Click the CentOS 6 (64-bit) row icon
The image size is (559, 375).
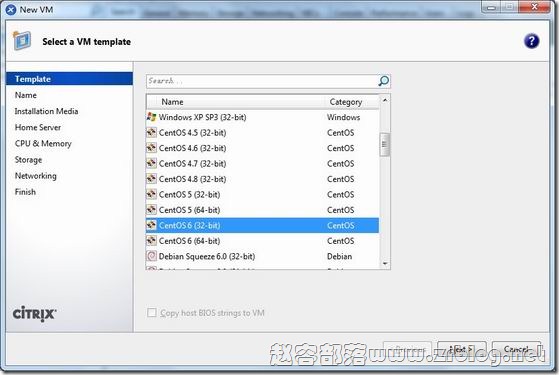click(x=152, y=241)
